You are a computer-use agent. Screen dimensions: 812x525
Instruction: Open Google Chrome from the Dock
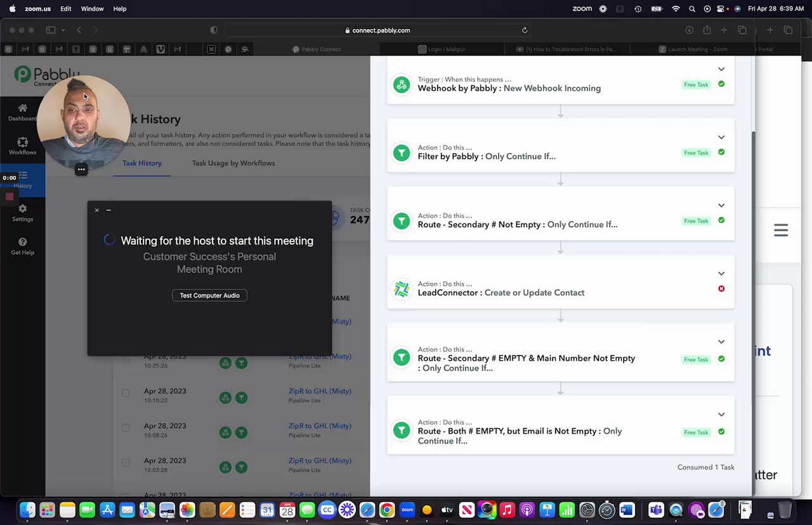point(387,510)
